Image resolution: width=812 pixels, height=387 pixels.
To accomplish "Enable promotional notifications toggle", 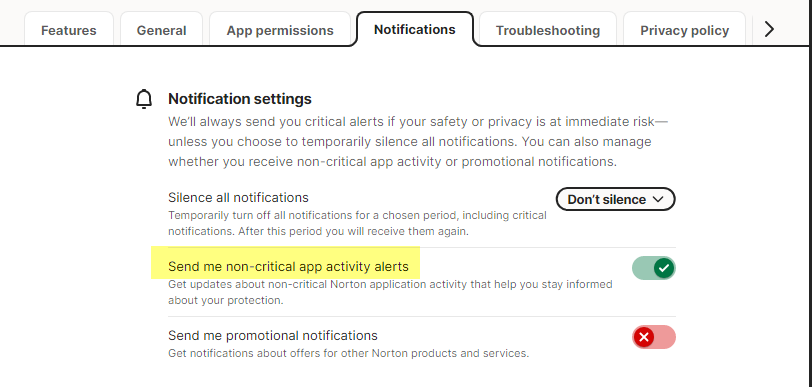I will point(654,337).
